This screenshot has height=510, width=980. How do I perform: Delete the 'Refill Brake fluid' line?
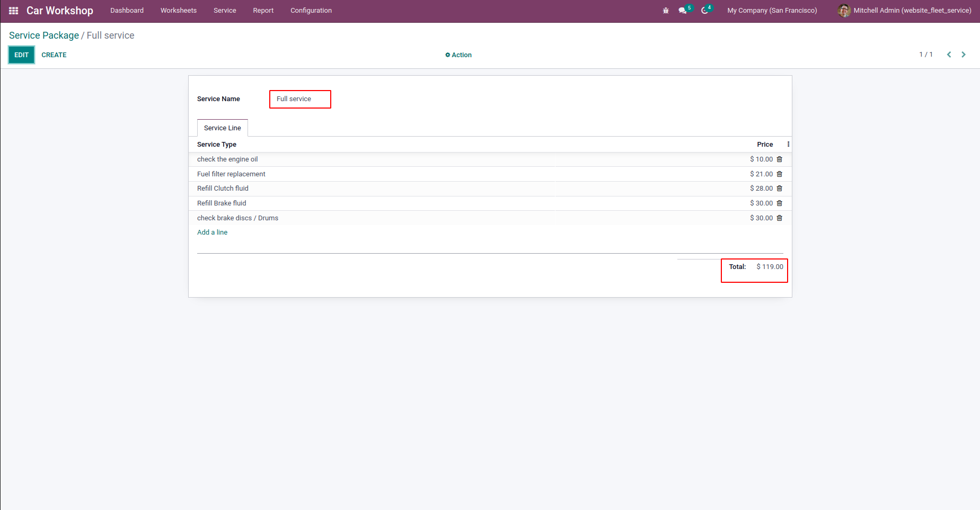coord(779,203)
